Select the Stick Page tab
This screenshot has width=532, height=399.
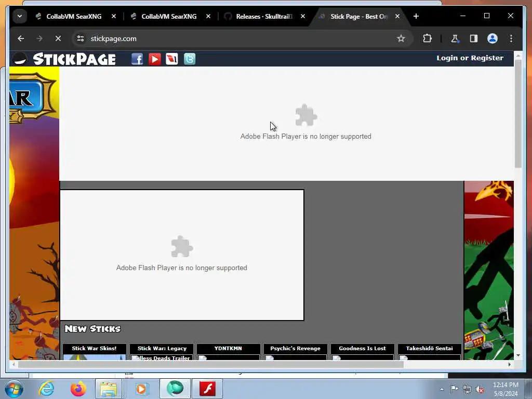pyautogui.click(x=358, y=16)
